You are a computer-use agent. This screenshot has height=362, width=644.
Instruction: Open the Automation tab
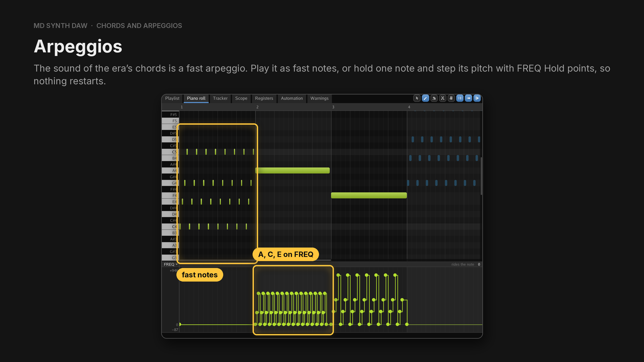pyautogui.click(x=292, y=98)
